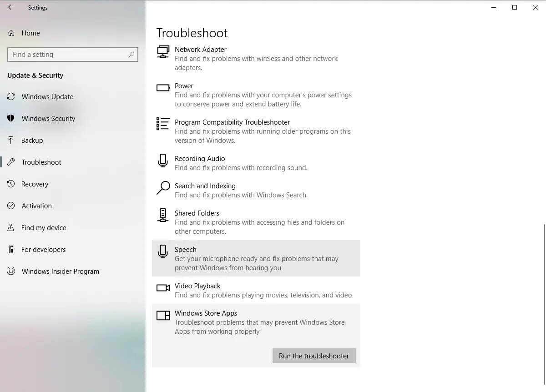
Task: Select the Network Adapter troubleshooter
Action: (256, 58)
